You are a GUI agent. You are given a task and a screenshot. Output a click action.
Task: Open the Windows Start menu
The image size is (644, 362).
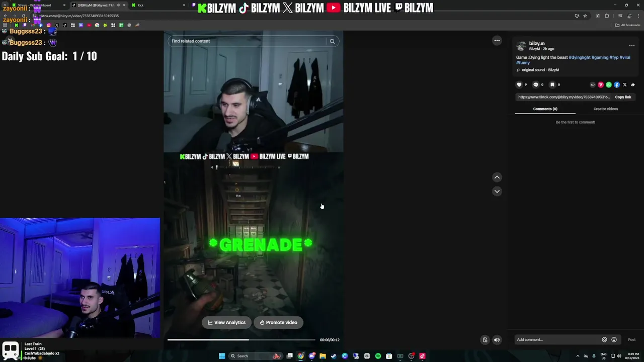pyautogui.click(x=222, y=356)
